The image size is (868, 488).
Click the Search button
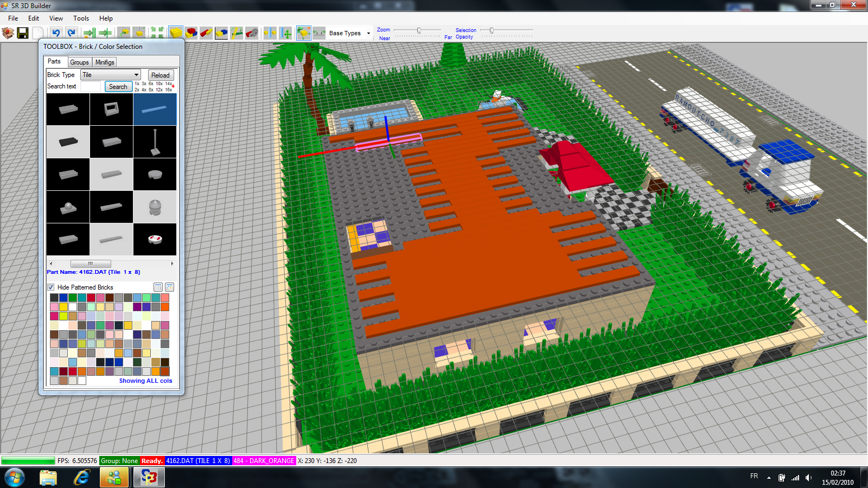pyautogui.click(x=118, y=86)
